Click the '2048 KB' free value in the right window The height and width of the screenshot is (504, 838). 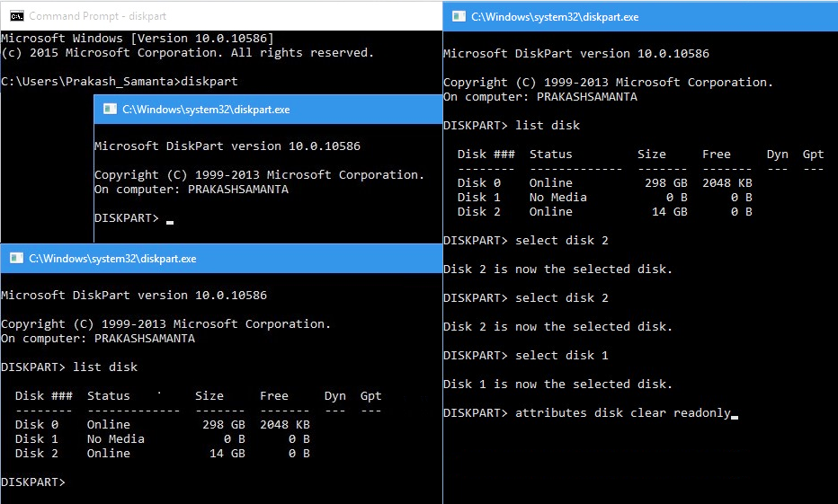coord(727,182)
